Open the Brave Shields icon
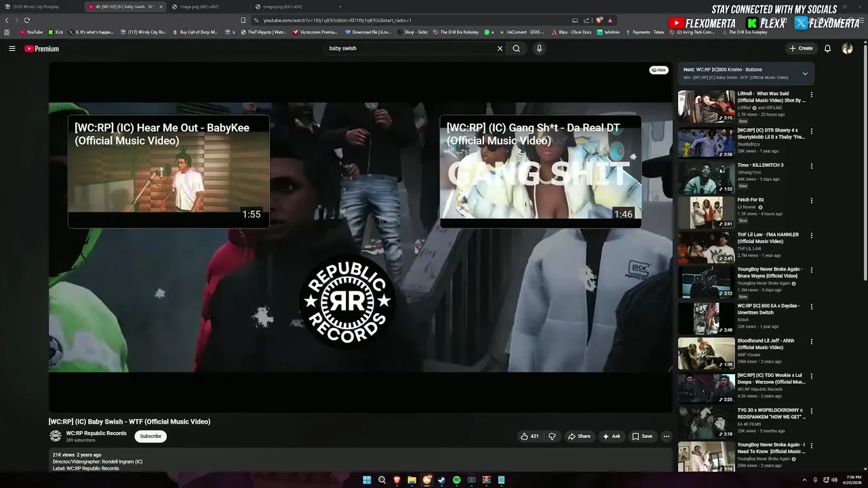868x488 pixels. click(x=599, y=20)
